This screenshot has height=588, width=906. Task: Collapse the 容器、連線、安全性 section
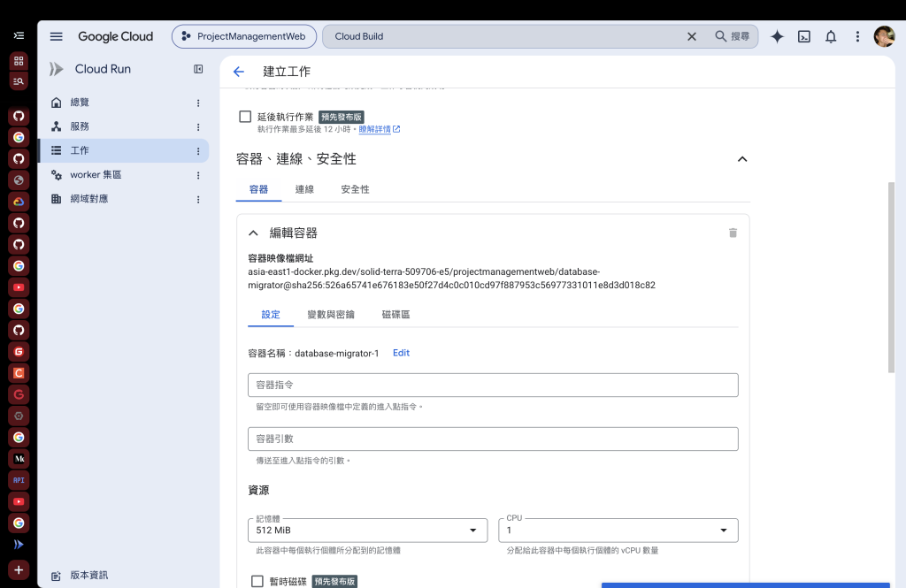pos(742,159)
